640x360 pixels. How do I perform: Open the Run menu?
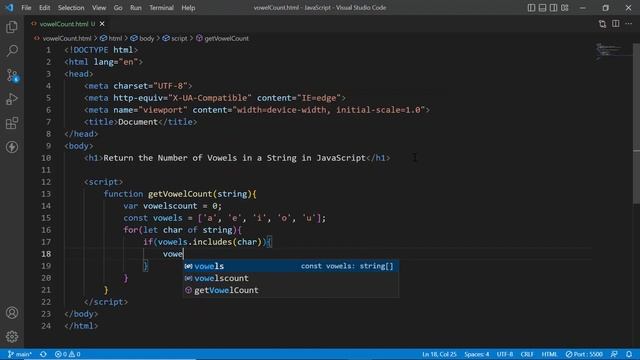coord(136,7)
